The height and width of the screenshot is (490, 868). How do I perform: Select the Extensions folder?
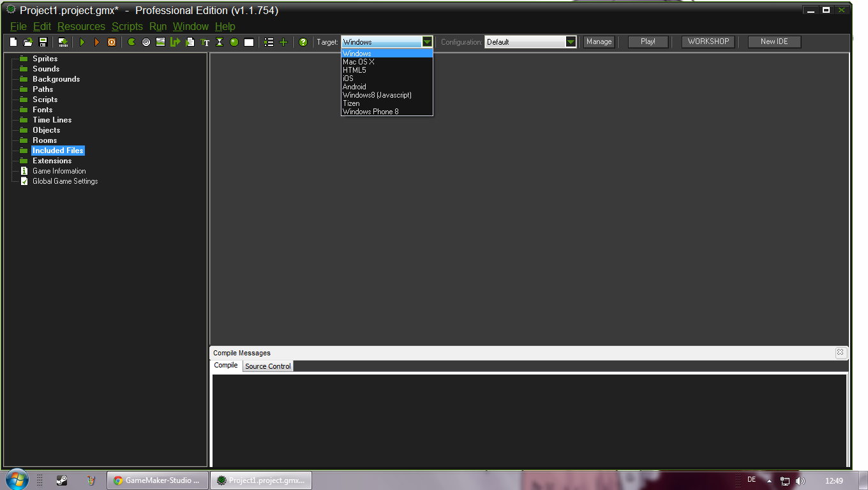click(52, 161)
